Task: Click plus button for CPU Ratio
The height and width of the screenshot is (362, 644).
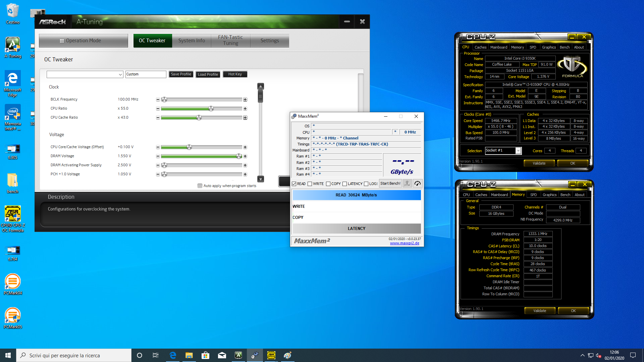Action: pyautogui.click(x=245, y=109)
